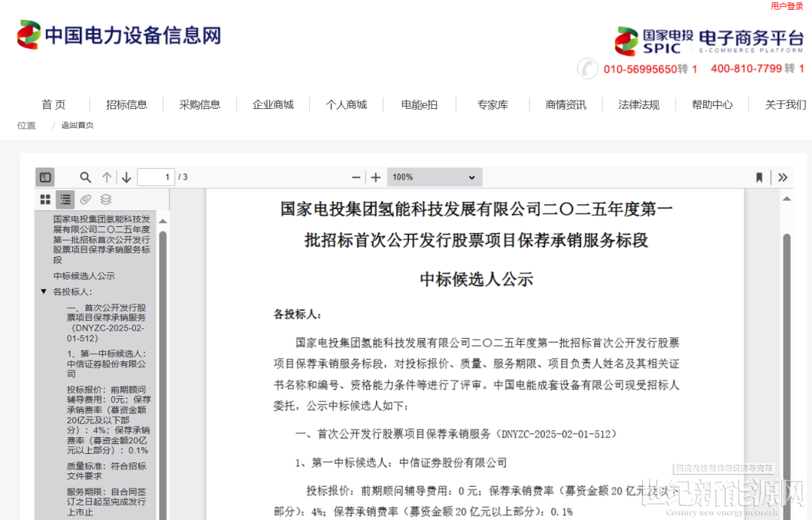Open 采购信息 navigation item
Image resolution: width=812 pixels, height=520 pixels.
(x=199, y=104)
